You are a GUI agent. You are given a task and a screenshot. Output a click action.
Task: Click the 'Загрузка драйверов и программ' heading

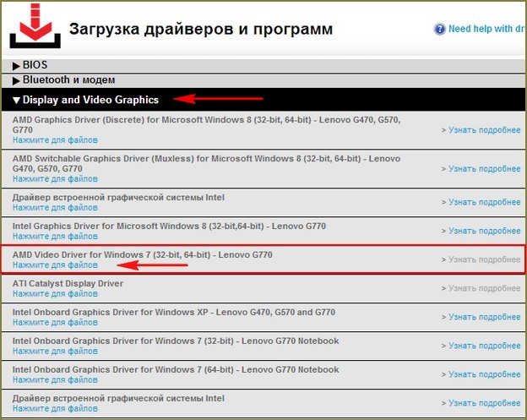200,30
